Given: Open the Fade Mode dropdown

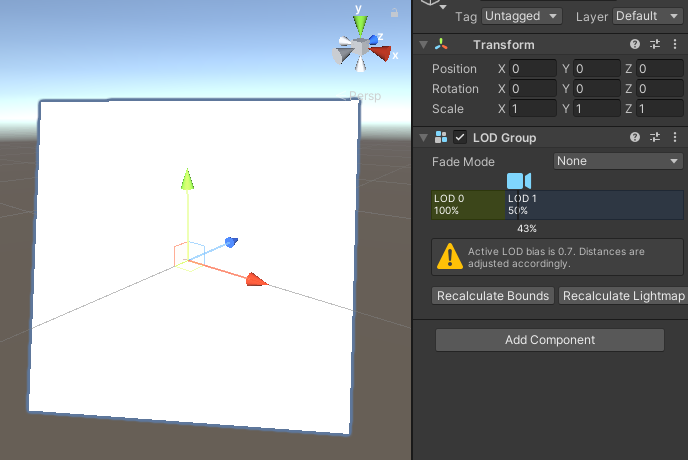Looking at the screenshot, I should pos(618,161).
